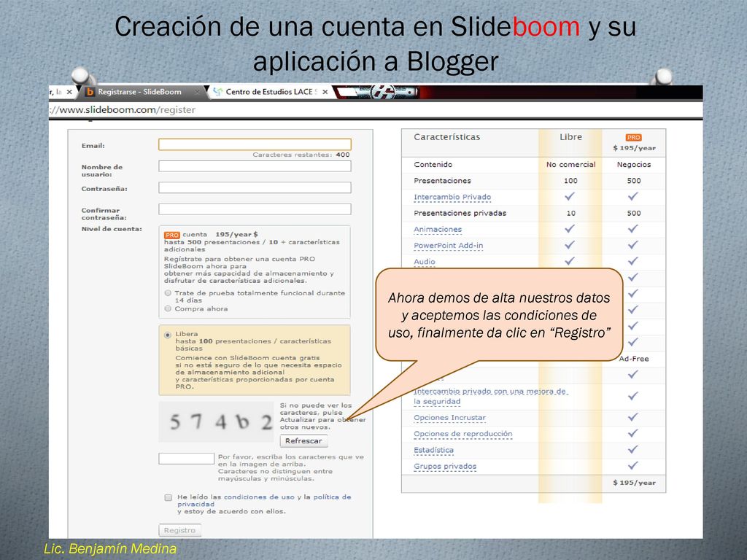747x560 pixels.
Task: Click the Registro submit button
Action: 179,530
